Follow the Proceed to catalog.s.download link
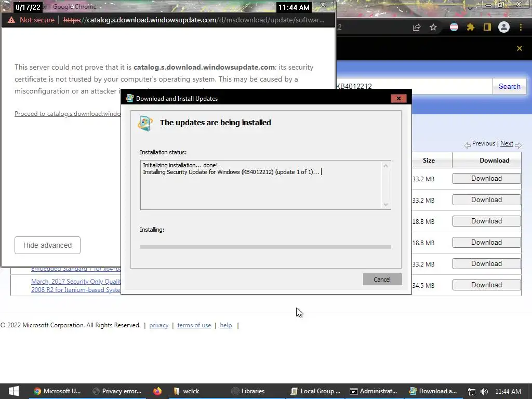This screenshot has width=532, height=399. 68,114
